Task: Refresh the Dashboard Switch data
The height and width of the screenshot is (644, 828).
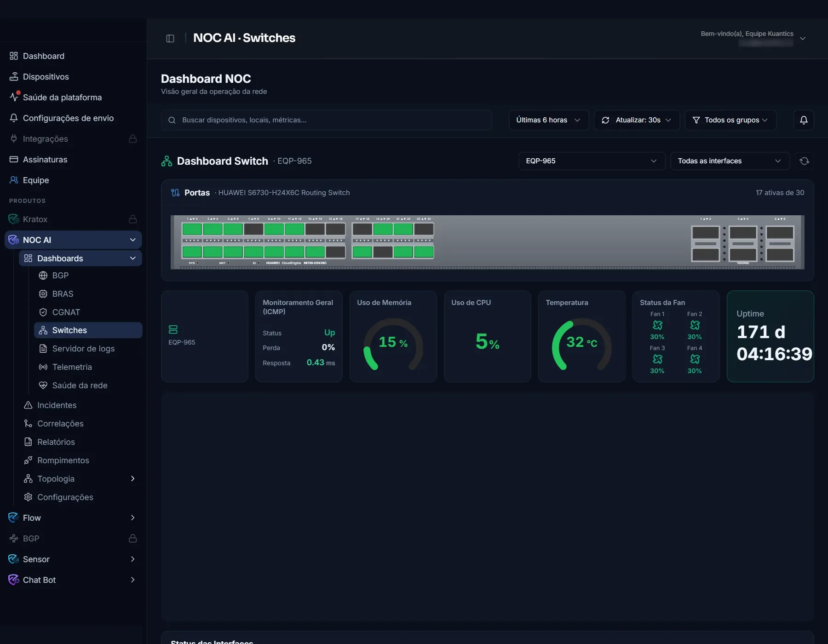Action: click(x=804, y=161)
